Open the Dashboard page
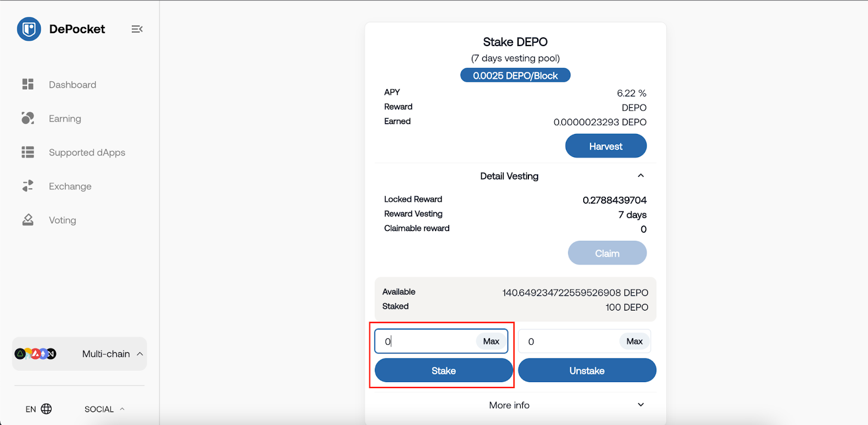The height and width of the screenshot is (425, 868). tap(73, 85)
